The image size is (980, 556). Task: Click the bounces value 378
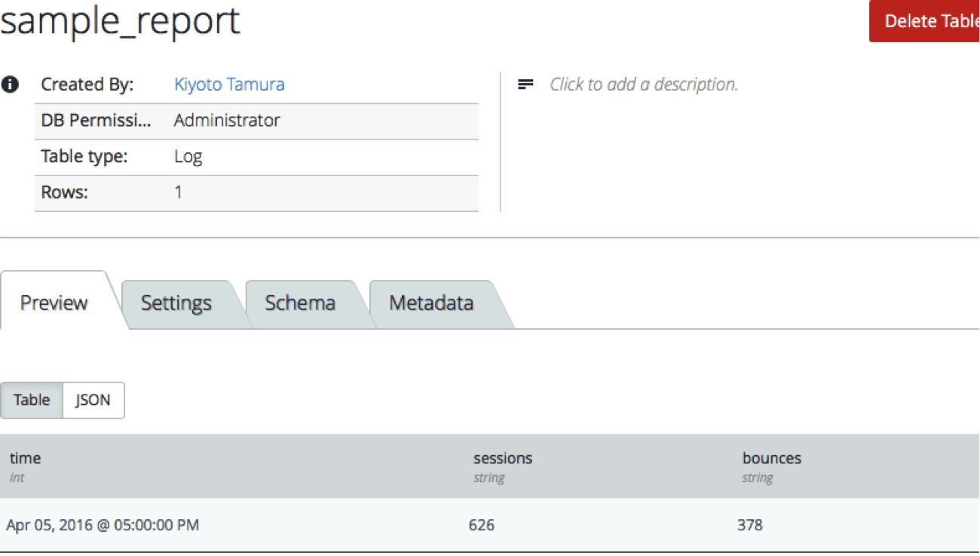click(x=750, y=524)
